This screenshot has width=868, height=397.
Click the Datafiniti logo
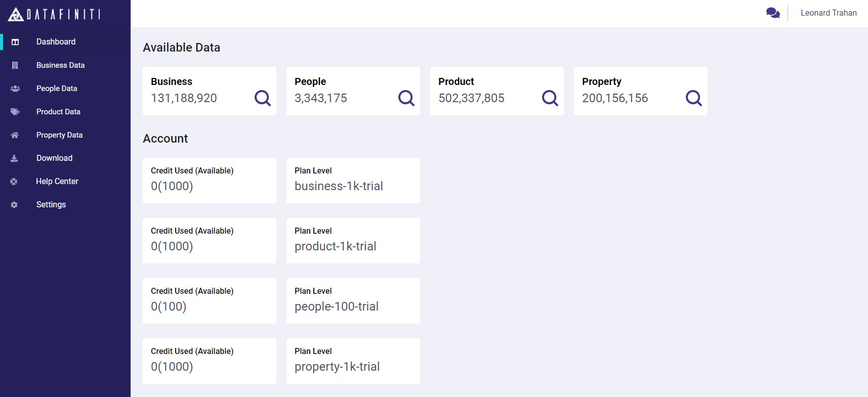tap(54, 14)
